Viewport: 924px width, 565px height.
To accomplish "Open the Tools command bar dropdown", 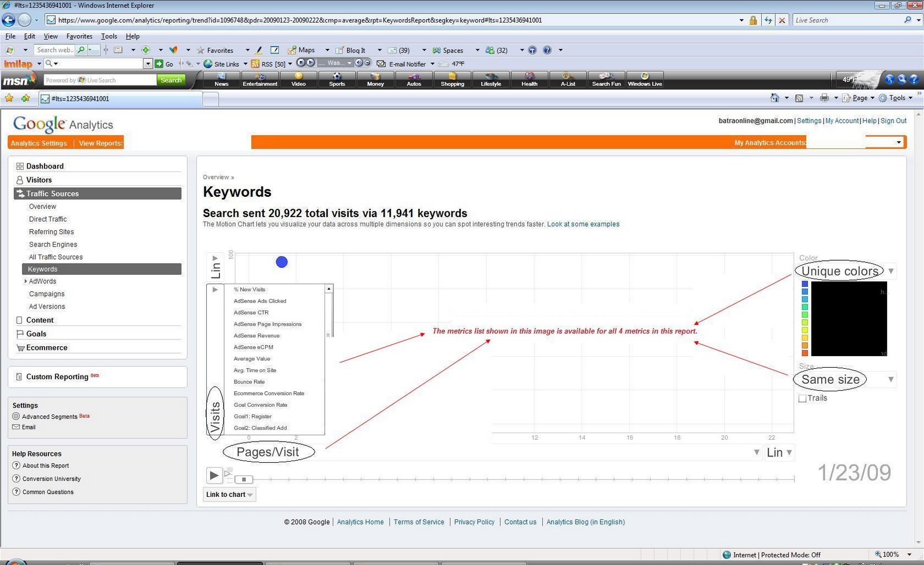I will point(896,98).
